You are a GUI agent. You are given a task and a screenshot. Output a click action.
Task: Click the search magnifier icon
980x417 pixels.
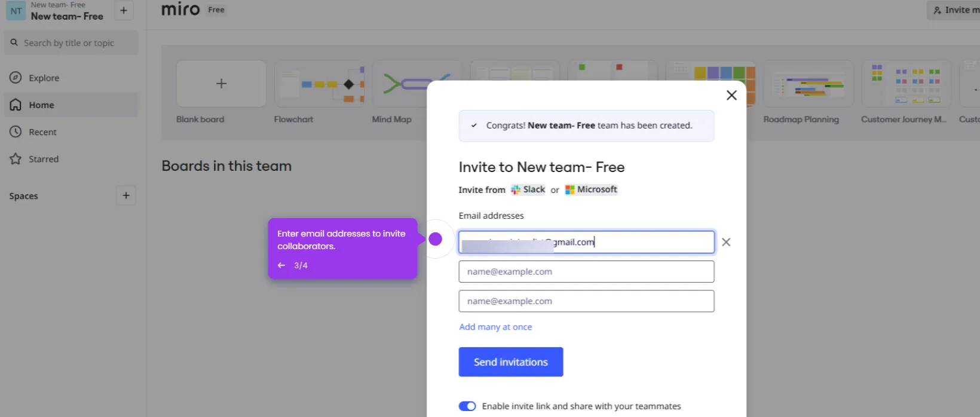(14, 42)
